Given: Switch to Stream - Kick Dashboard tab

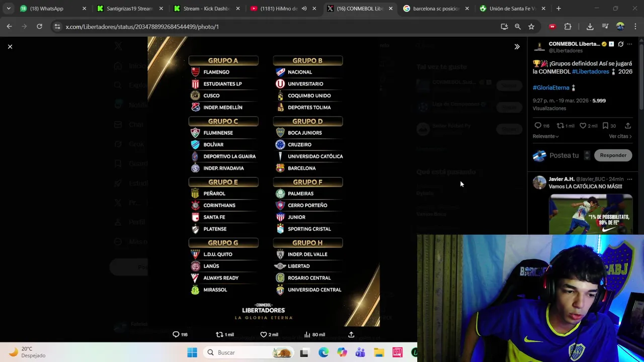Looking at the screenshot, I should coord(205,9).
